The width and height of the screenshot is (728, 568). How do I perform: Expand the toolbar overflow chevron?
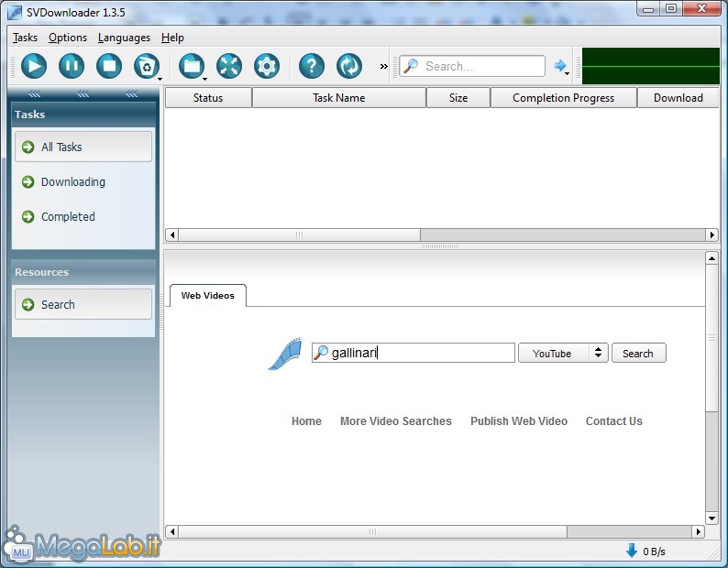[383, 66]
